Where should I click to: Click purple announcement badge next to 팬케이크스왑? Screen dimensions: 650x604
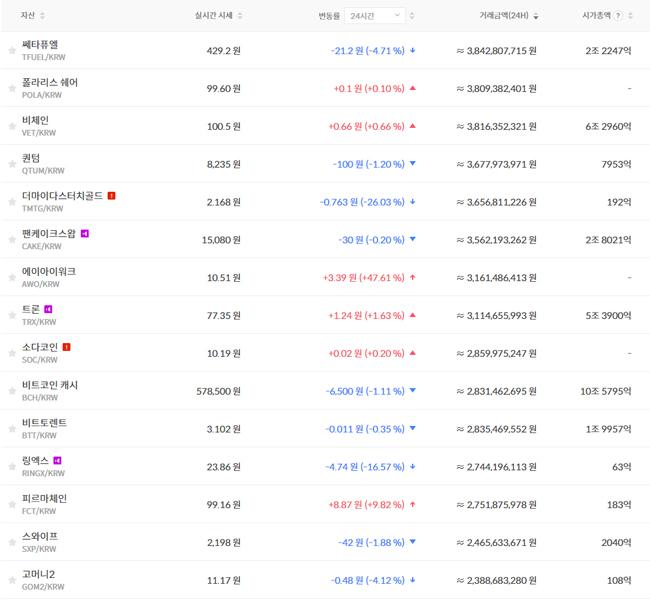pos(85,234)
